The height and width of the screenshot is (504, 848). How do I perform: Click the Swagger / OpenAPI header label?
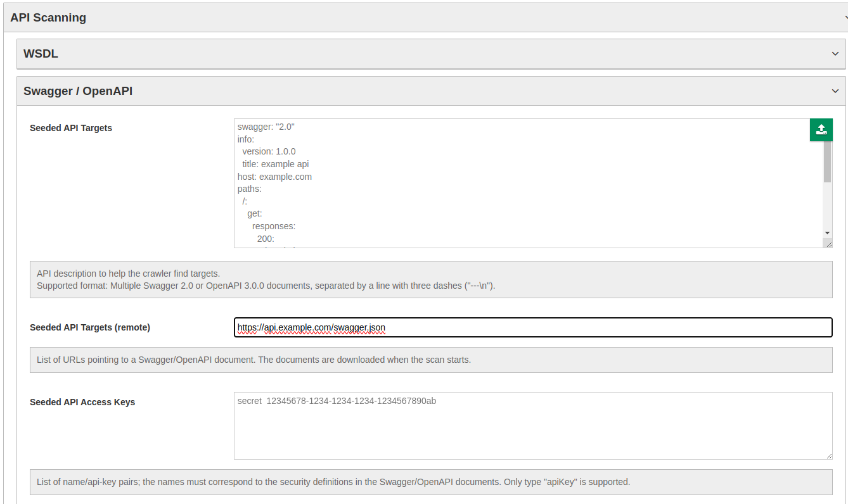click(77, 91)
